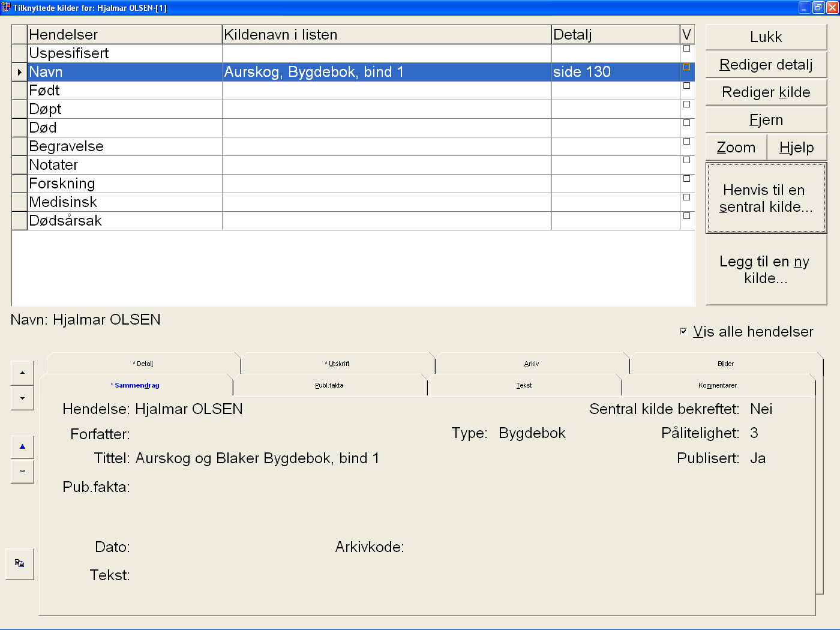The width and height of the screenshot is (840, 630).
Task: Select the Begravelse row
Action: click(353, 146)
